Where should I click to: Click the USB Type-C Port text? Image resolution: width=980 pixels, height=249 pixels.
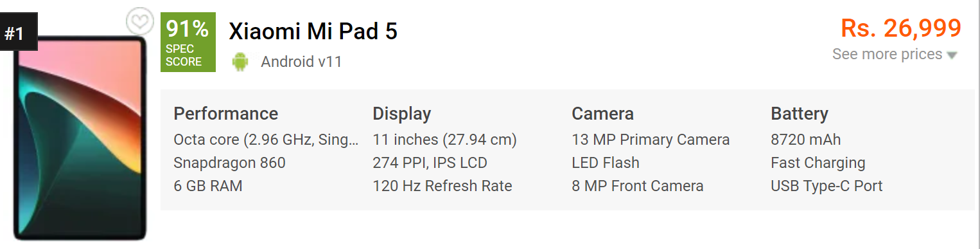pos(827,186)
